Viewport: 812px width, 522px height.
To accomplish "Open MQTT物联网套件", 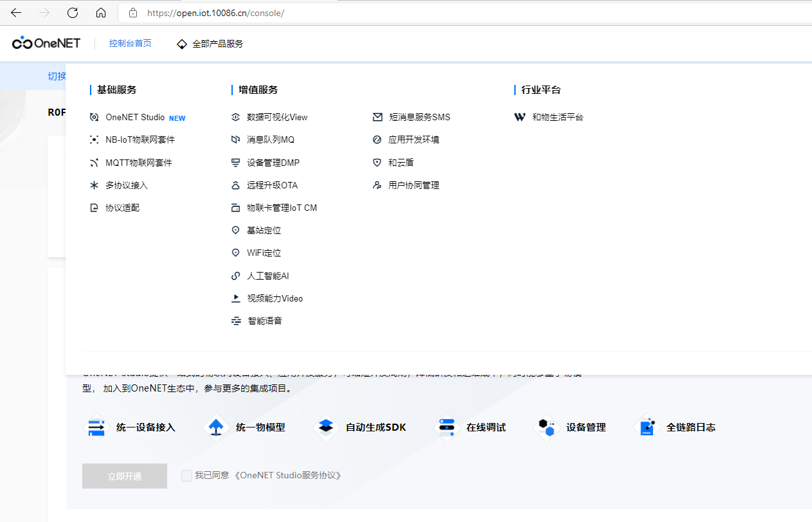I will coord(139,162).
